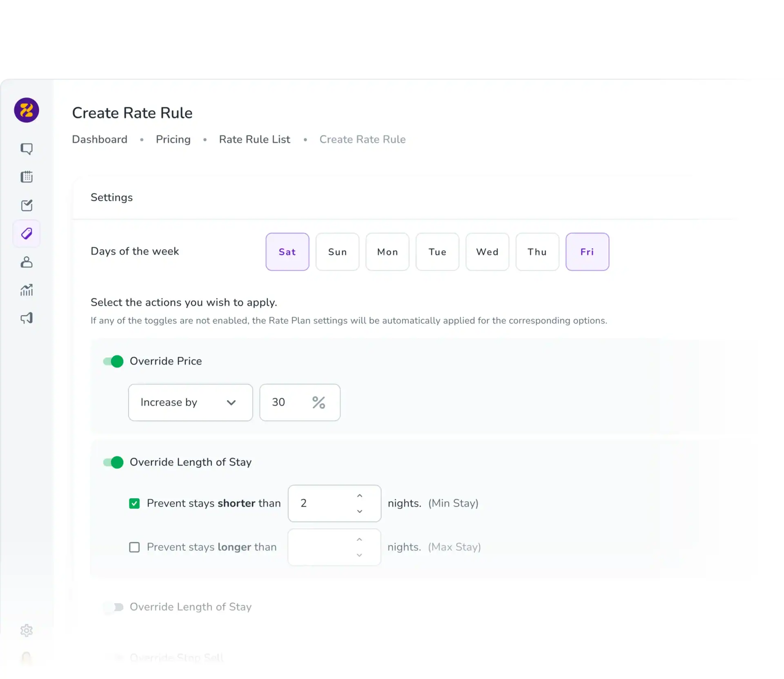
Task: Open the calendar icon in sidebar
Action: click(27, 177)
